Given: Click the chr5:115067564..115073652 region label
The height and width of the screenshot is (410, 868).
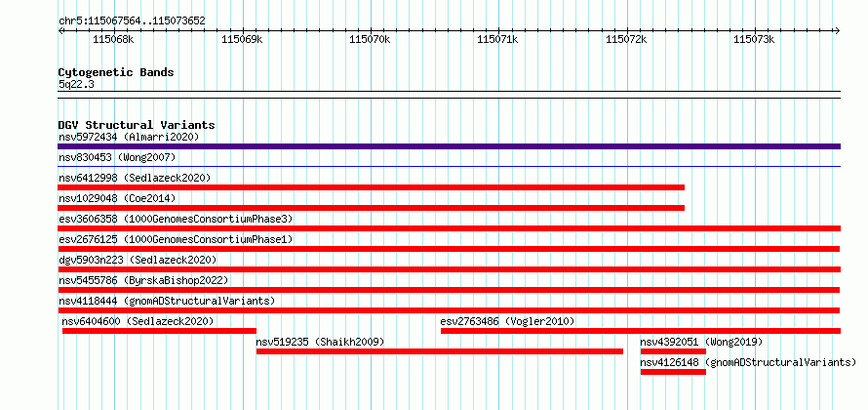Looking at the screenshot, I should point(132,21).
